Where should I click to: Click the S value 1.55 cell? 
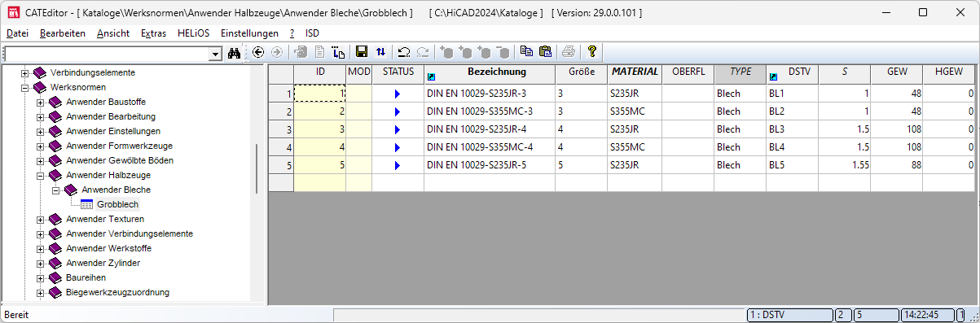click(x=844, y=165)
